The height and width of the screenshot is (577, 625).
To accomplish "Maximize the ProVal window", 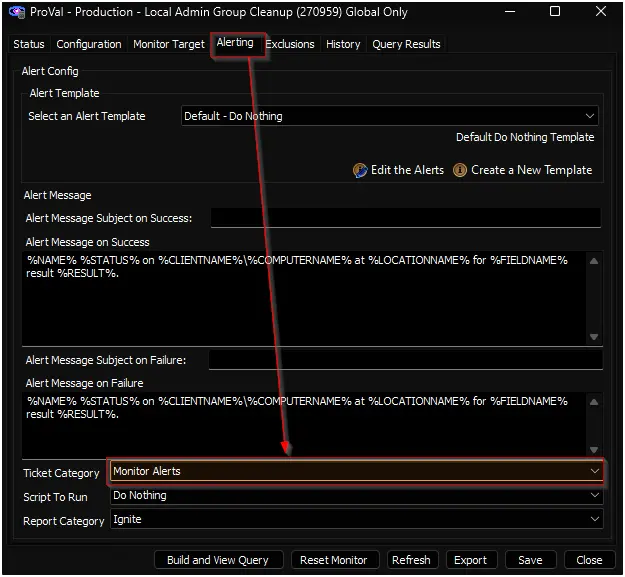I will (555, 12).
